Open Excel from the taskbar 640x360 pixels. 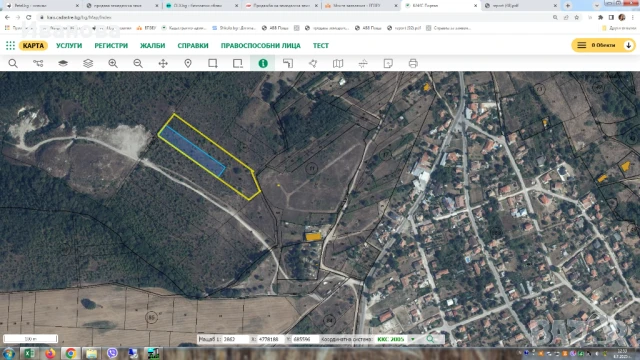(x=29, y=353)
